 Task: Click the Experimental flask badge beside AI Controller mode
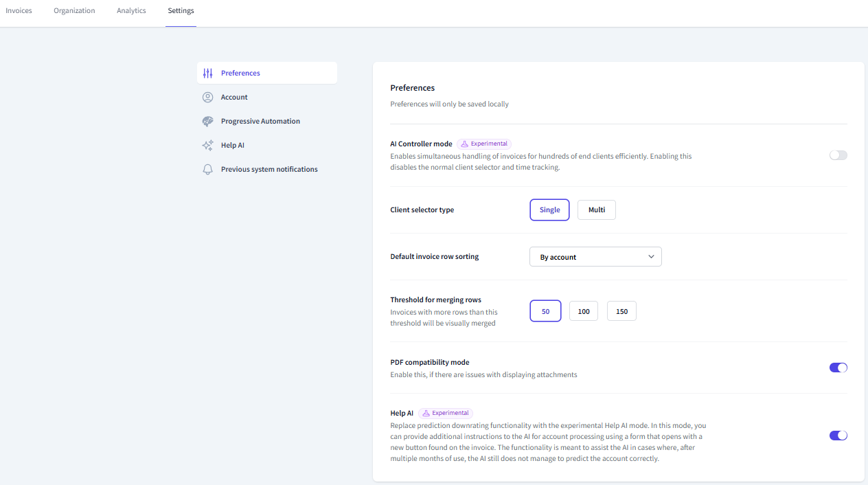tap(484, 144)
